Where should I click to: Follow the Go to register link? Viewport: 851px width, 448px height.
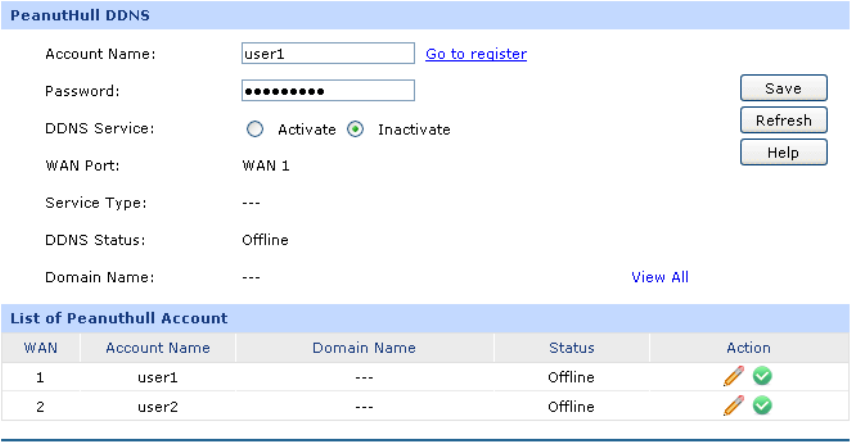(476, 54)
